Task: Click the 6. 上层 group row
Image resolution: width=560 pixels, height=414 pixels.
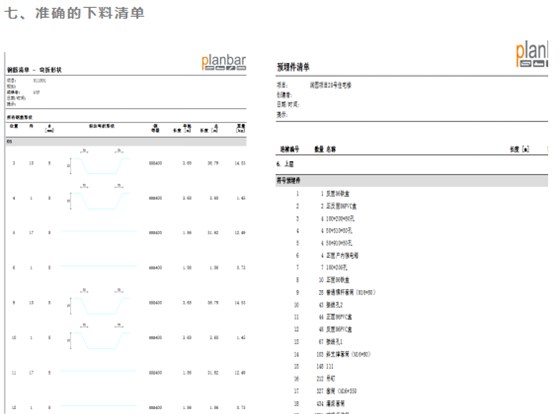Action: [x=285, y=164]
